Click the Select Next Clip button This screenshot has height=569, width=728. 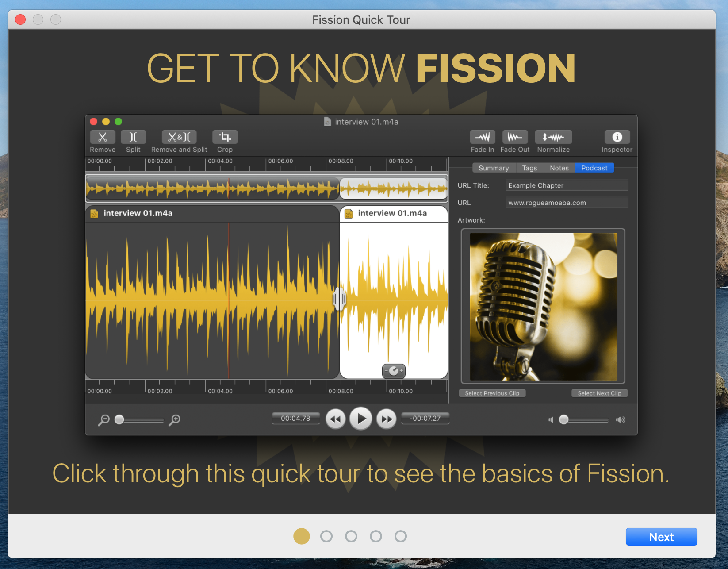tap(599, 393)
